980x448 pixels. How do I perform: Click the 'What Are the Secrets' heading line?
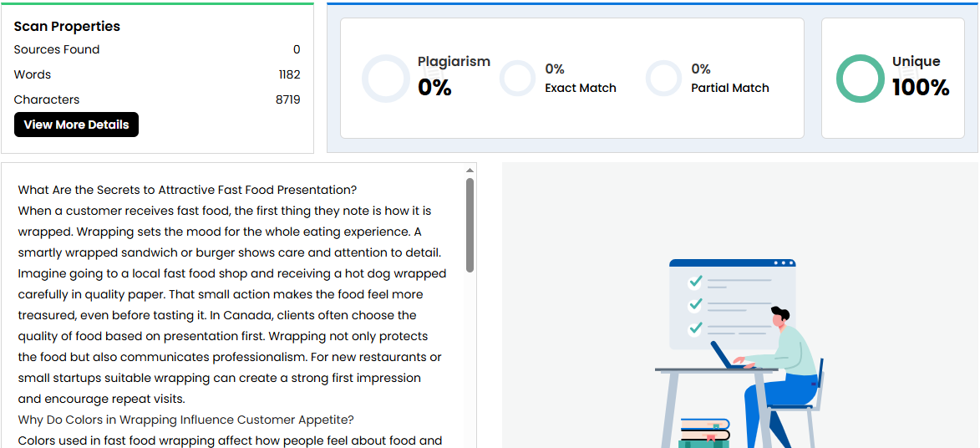pos(187,190)
